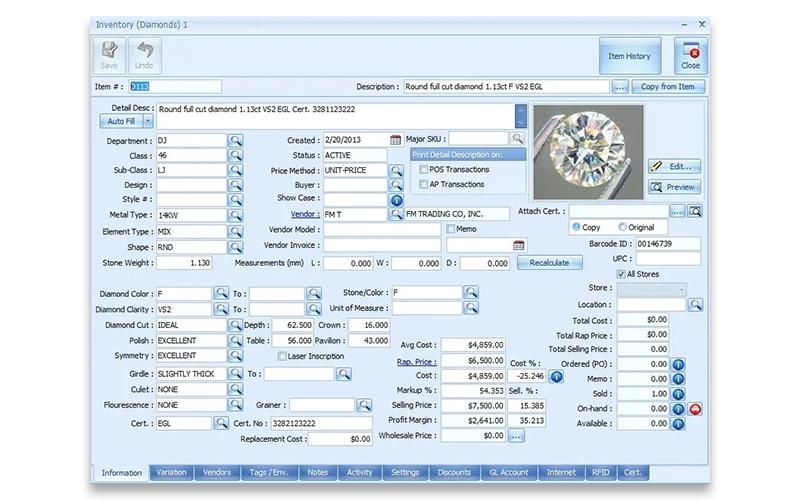800x500 pixels.
Task: Switch to the Variation tab
Action: 171,472
